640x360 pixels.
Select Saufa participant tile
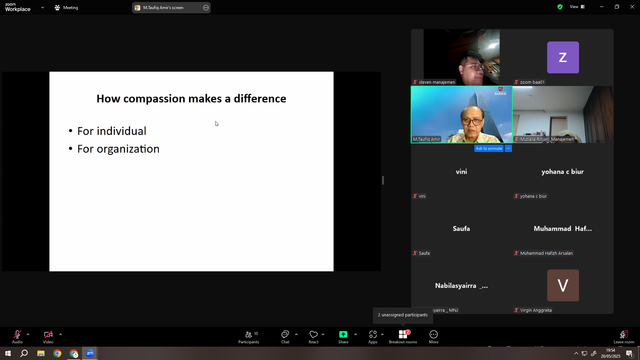462,229
